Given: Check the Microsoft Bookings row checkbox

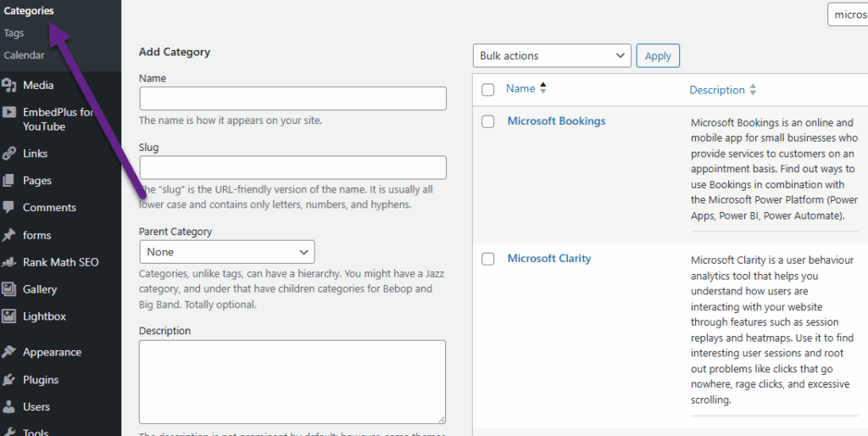Looking at the screenshot, I should click(487, 121).
